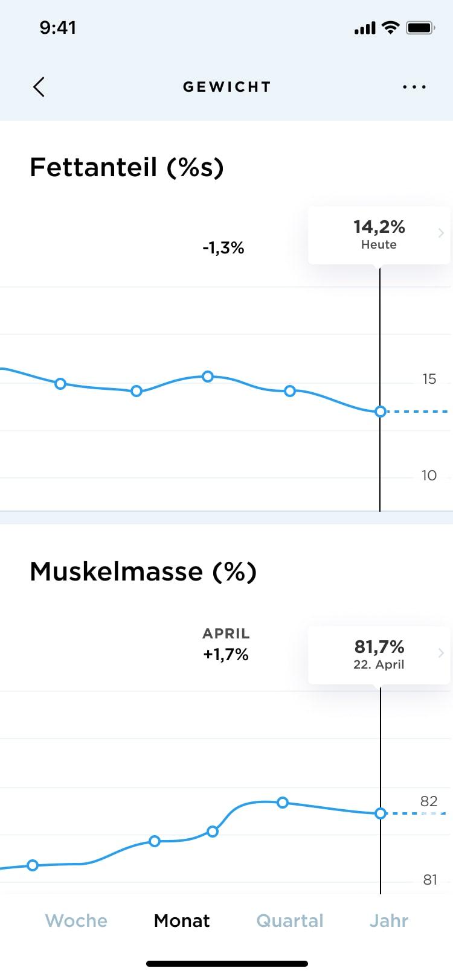Tap the home indicator bar
The height and width of the screenshot is (980, 453).
(x=227, y=964)
